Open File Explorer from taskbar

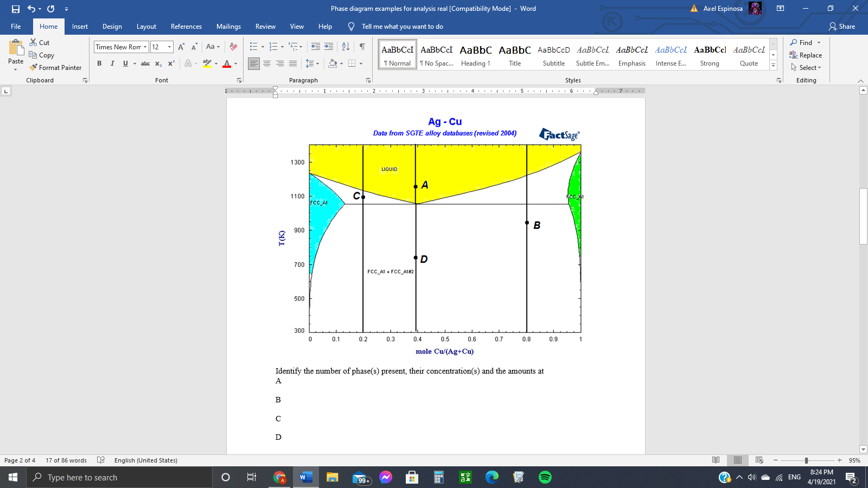(333, 477)
